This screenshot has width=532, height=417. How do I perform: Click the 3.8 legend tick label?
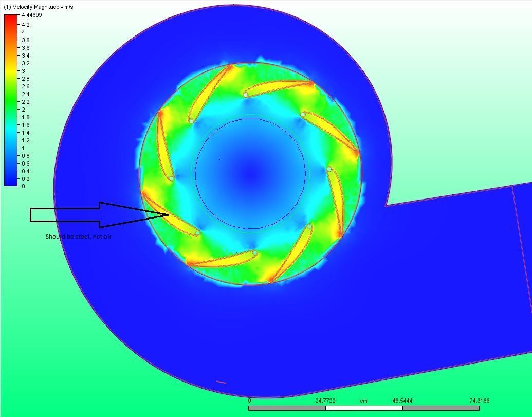tap(26, 40)
